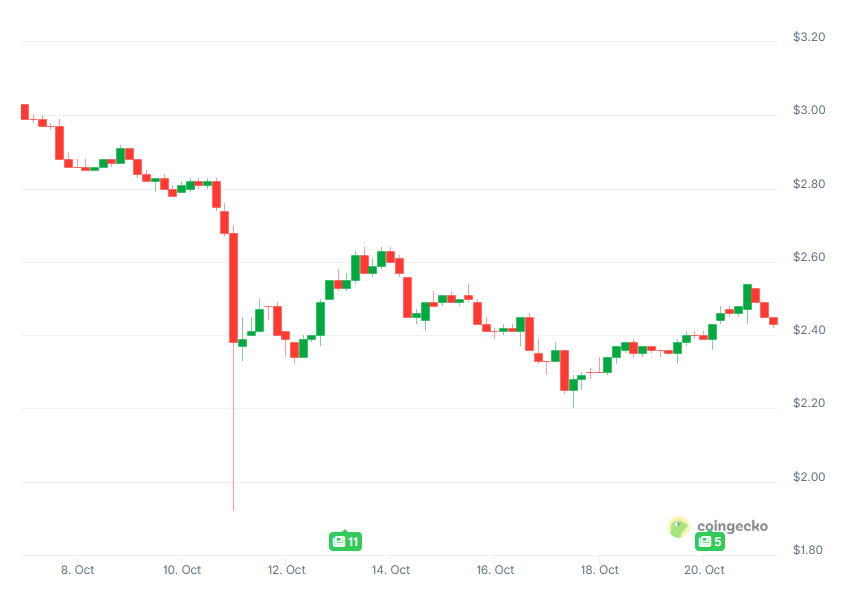Click the $1.80 price axis label
Image resolution: width=846 pixels, height=593 pixels.
808,550
